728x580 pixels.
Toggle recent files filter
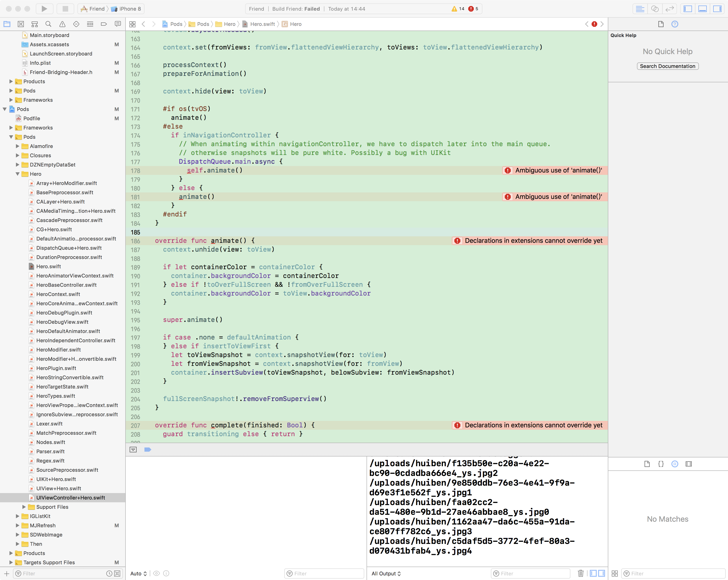tap(109, 574)
